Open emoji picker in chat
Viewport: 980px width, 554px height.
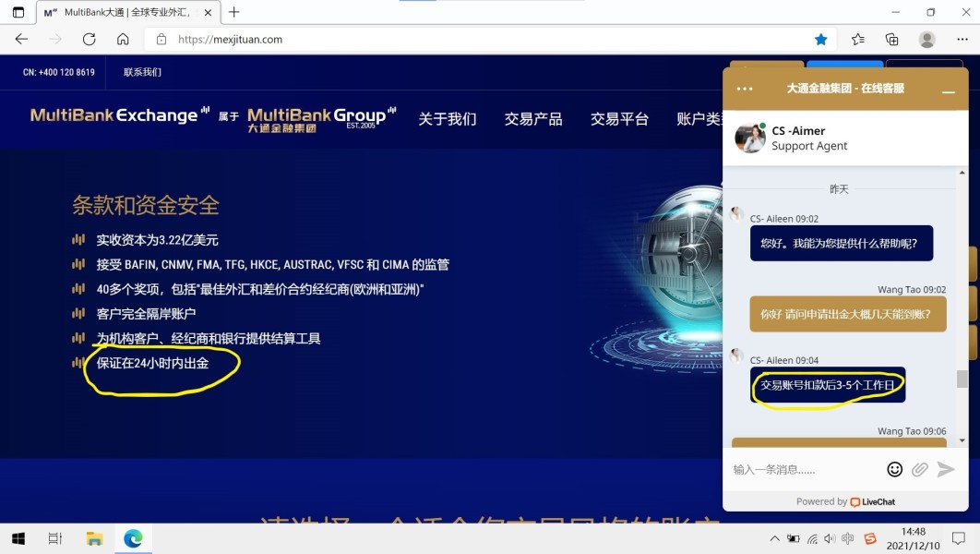tap(894, 469)
